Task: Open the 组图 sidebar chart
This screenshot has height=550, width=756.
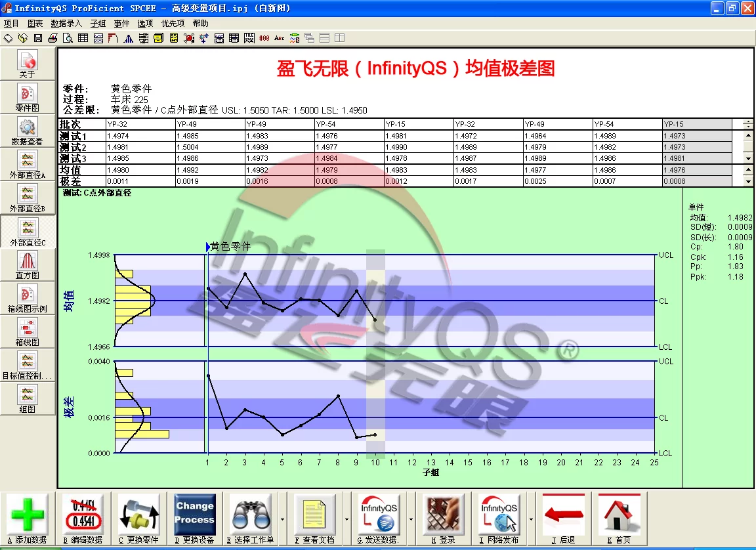Action: [x=28, y=398]
